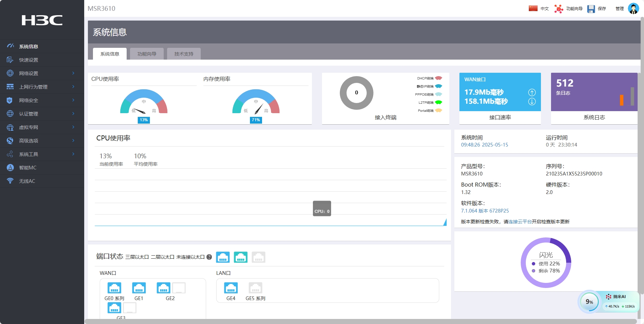644x324 pixels.
Task: Open the admin user avatar
Action: 633,9
